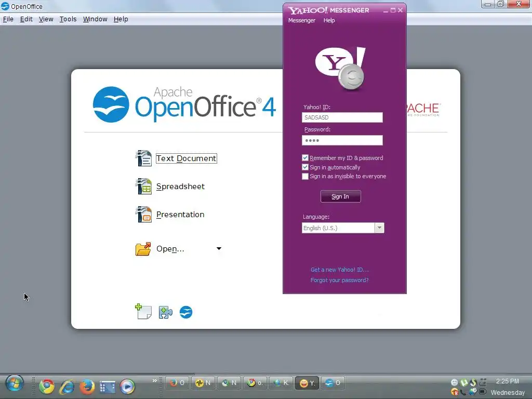Click the Open... label

pyautogui.click(x=170, y=249)
